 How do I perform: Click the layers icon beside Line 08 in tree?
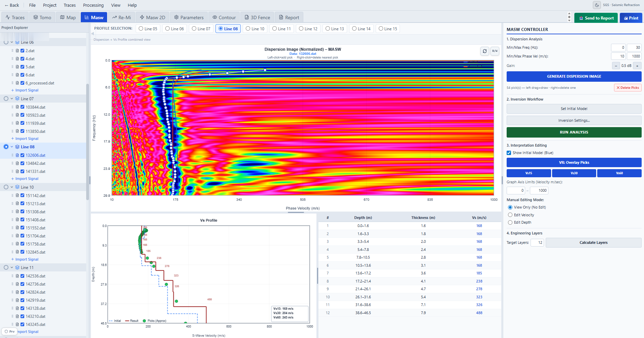click(18, 147)
